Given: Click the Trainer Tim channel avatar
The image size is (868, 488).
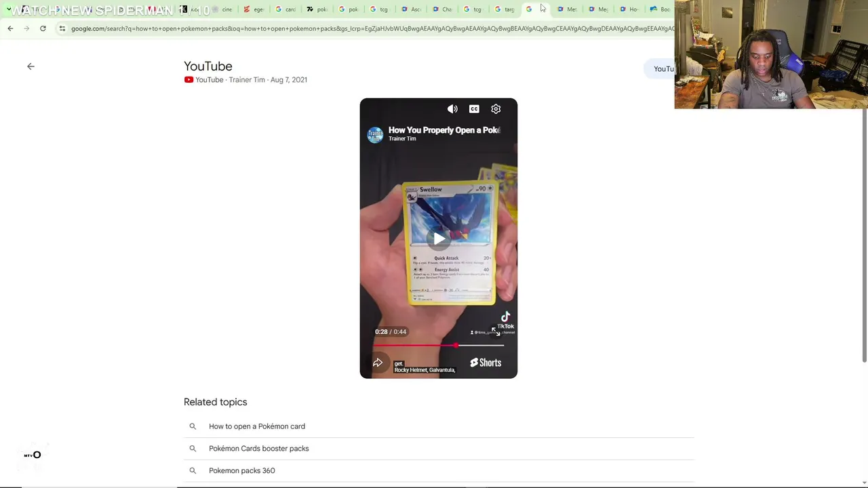Looking at the screenshot, I should (x=375, y=134).
